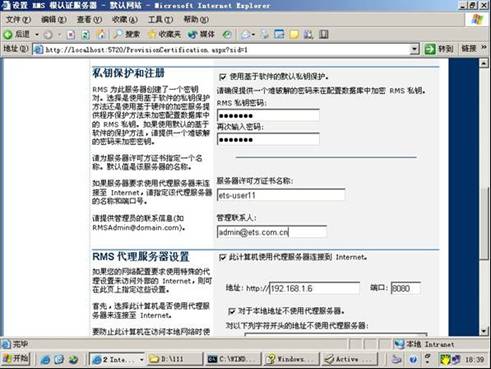The height and width of the screenshot is (369, 491).
Task: Toggle software-based private key protection checkbox
Action: pos(223,77)
